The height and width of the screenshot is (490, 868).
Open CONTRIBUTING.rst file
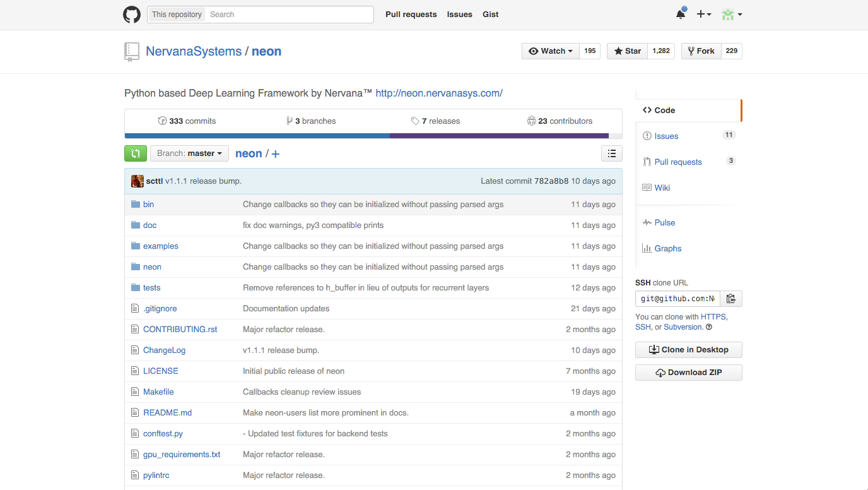click(180, 330)
